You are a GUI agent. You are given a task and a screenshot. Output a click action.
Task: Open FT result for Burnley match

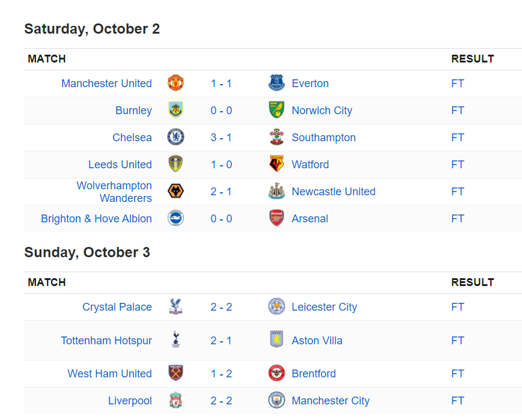(458, 110)
